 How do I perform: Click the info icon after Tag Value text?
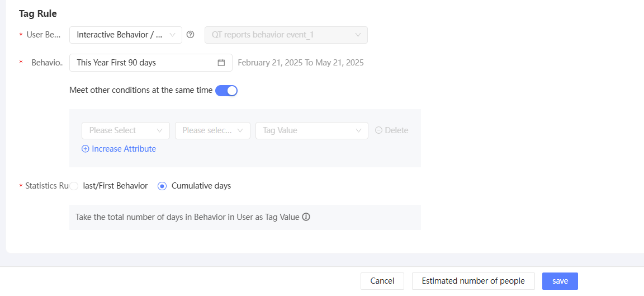coord(306,217)
